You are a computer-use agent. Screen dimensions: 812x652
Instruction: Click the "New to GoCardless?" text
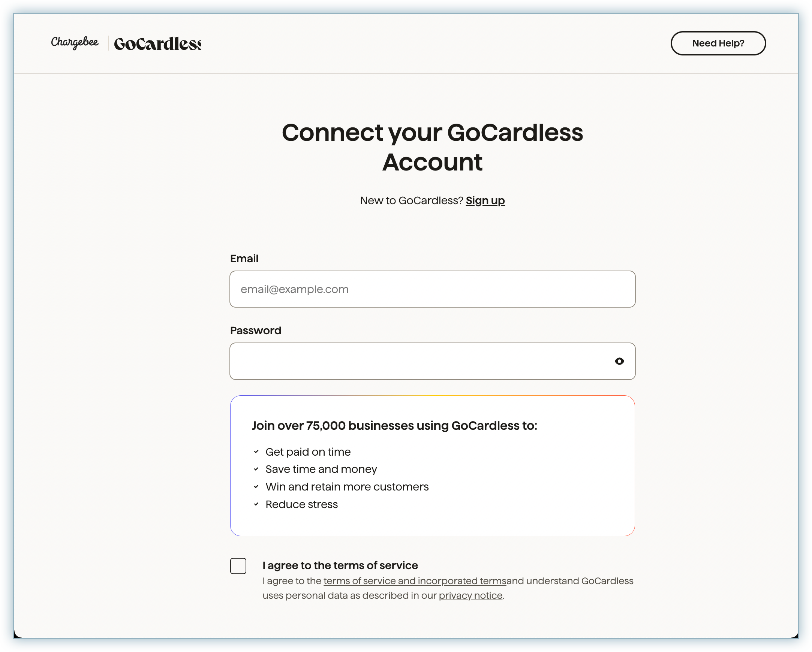click(x=411, y=200)
